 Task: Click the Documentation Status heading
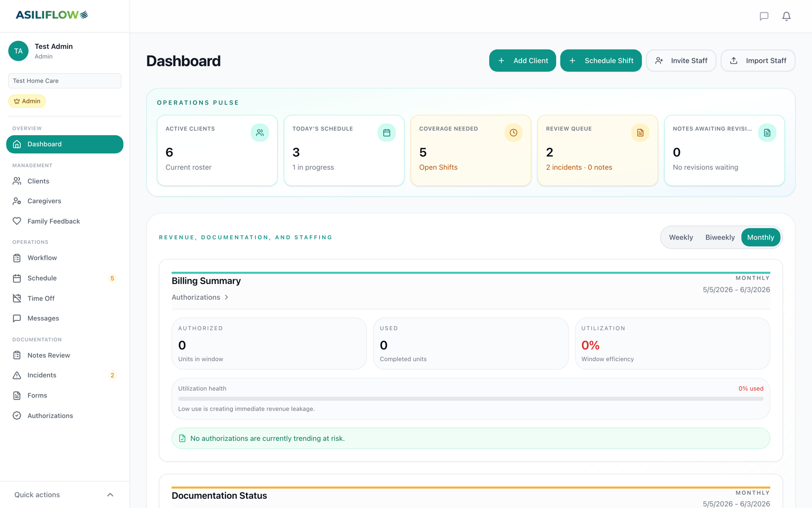(219, 496)
